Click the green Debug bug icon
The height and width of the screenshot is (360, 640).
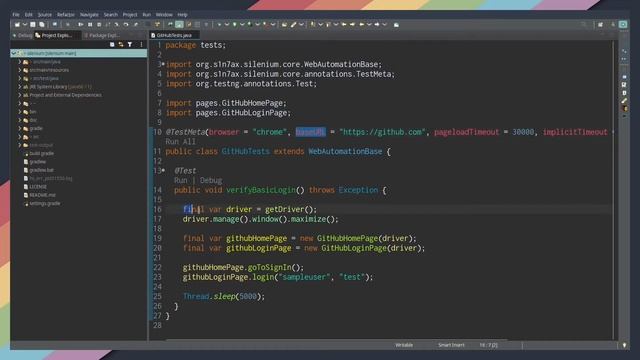click(x=219, y=24)
